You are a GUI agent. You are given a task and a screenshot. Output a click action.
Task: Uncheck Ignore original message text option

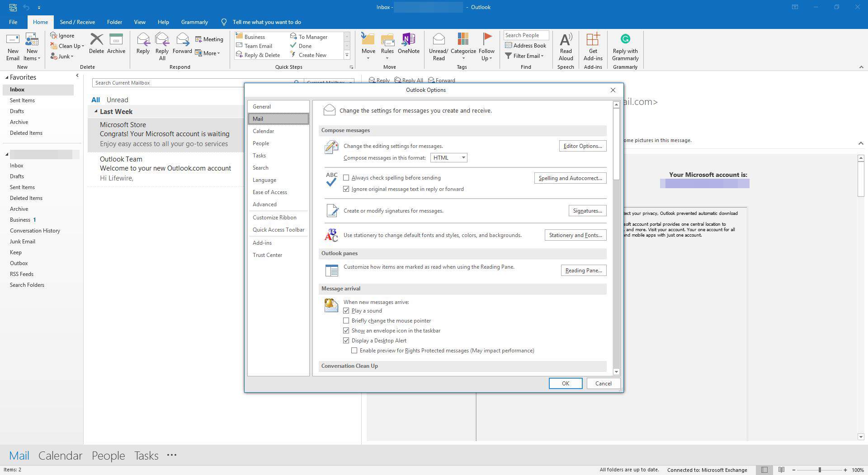[346, 189]
